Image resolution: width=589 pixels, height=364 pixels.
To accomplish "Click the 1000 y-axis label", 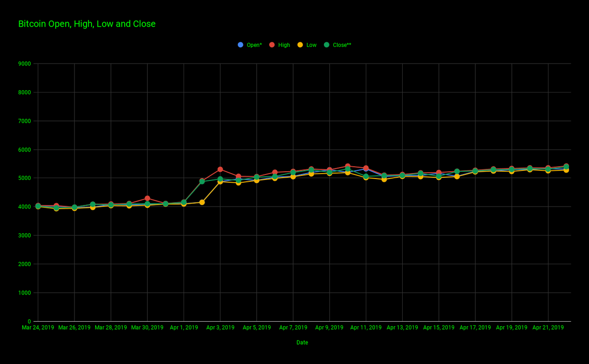I will (x=25, y=293).
